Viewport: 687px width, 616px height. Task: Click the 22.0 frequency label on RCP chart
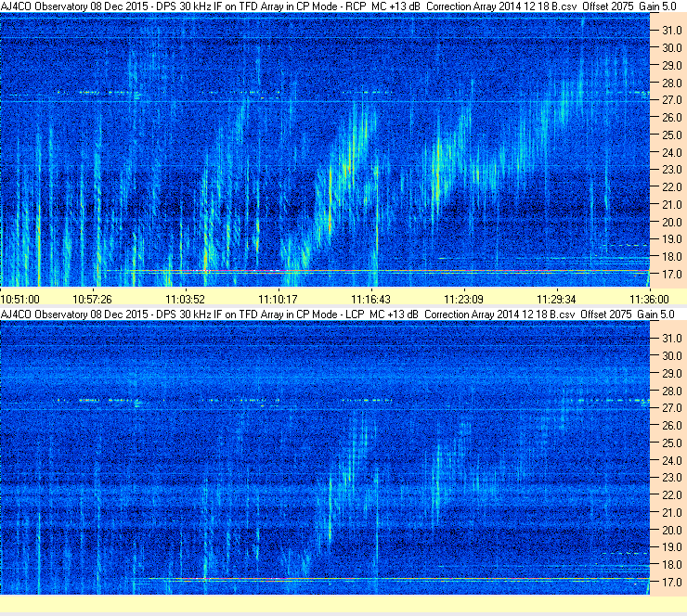pos(671,187)
